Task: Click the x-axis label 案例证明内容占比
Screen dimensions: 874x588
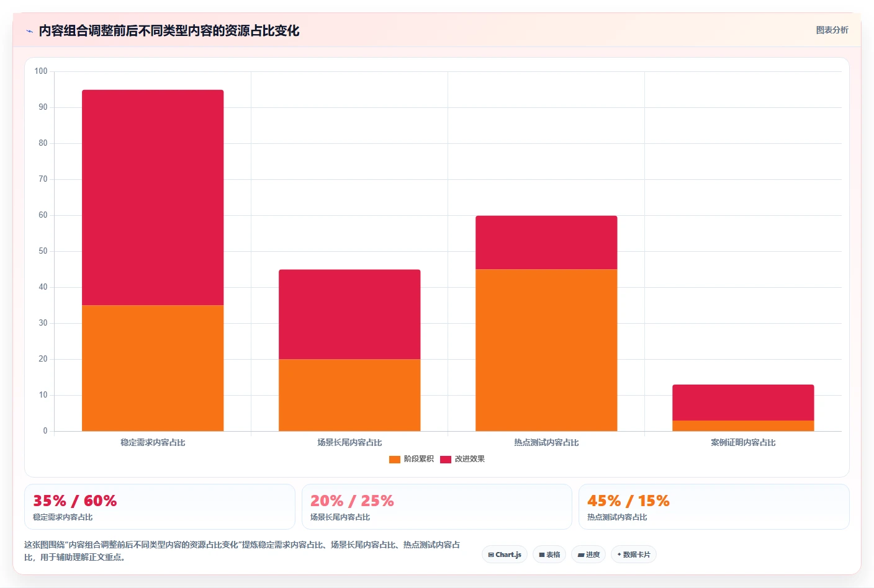Action: coord(743,442)
